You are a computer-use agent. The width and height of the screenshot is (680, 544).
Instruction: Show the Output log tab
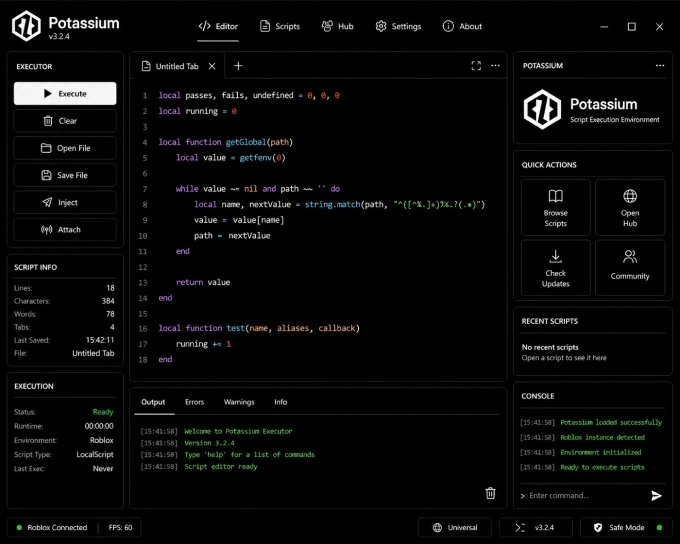pos(153,402)
